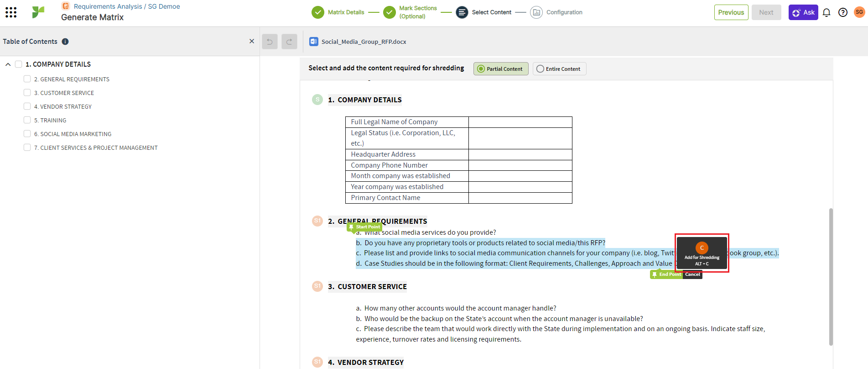Cancel the current selection
Viewport: 868px width, 369px height.
[x=692, y=274]
